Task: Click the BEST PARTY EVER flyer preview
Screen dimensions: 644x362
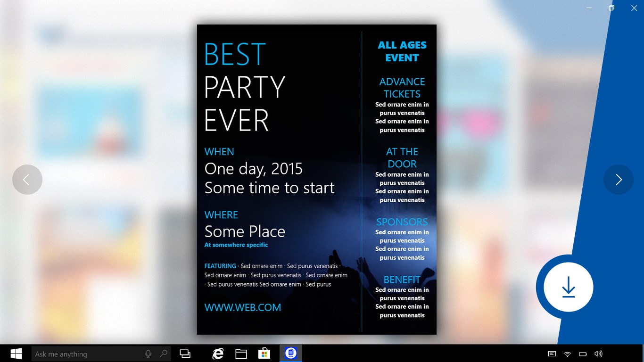Action: [317, 180]
